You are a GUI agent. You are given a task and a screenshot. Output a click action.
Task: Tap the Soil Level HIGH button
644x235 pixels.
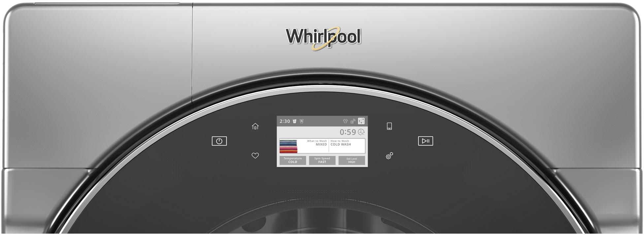point(352,160)
